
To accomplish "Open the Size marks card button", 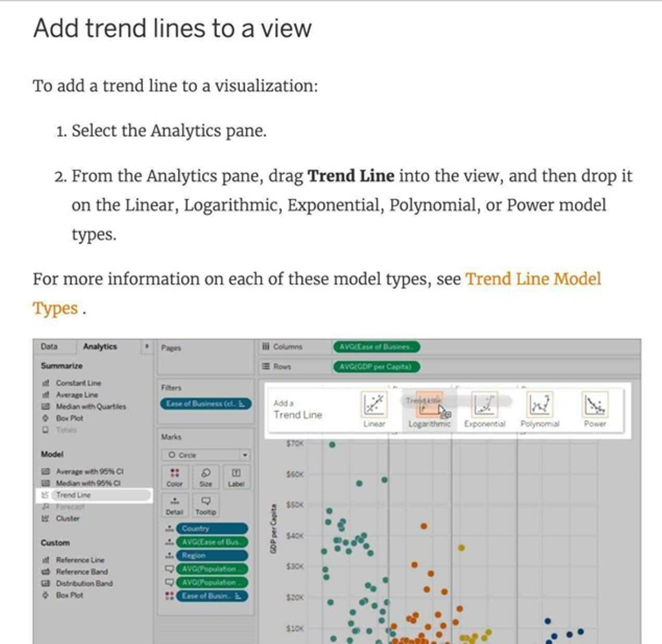I will click(x=206, y=475).
